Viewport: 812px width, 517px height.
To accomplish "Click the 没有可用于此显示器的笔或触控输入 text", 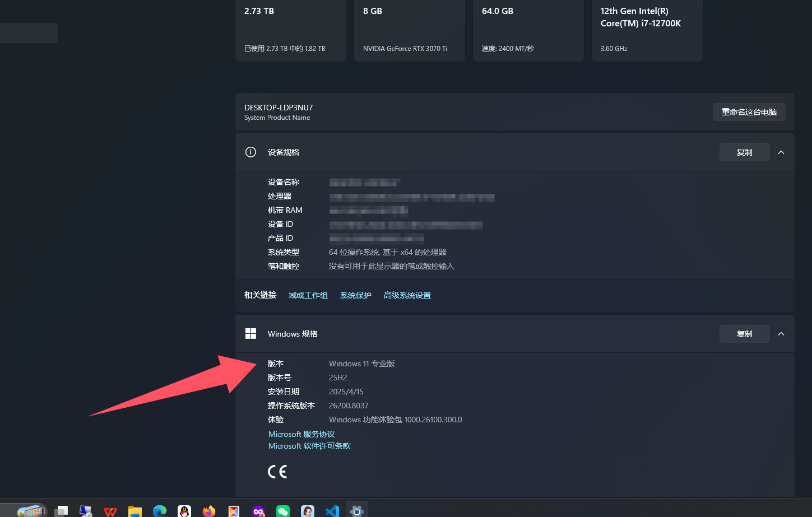I will (x=392, y=266).
